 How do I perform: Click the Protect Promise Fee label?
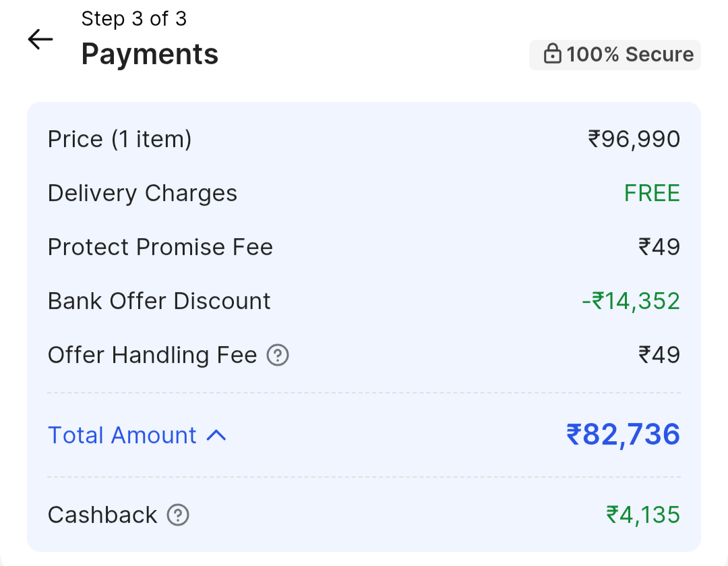tap(160, 248)
